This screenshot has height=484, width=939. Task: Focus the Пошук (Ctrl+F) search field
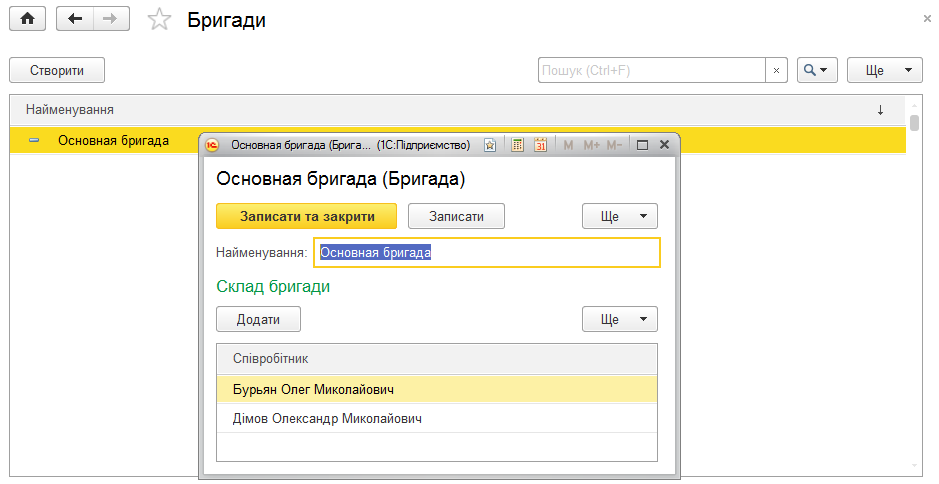pos(652,70)
